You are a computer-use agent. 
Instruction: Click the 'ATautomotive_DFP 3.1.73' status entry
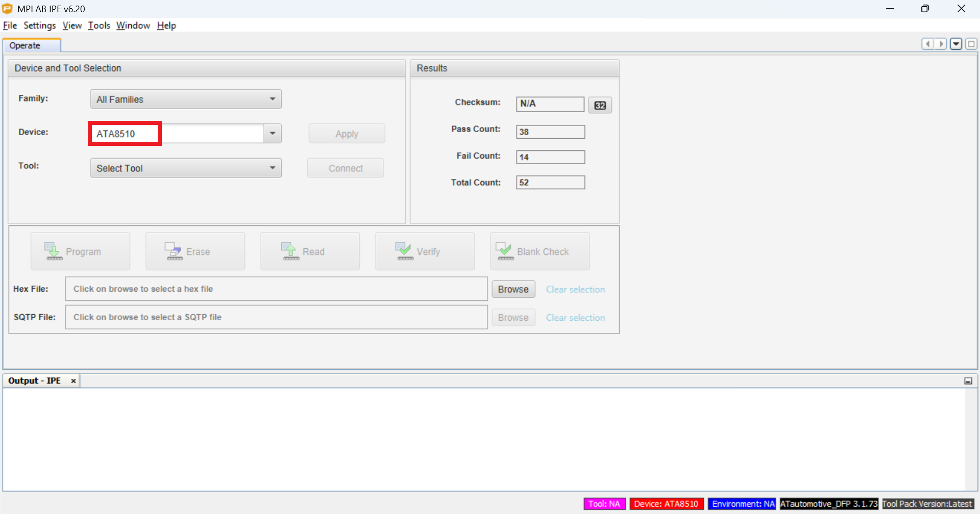829,504
